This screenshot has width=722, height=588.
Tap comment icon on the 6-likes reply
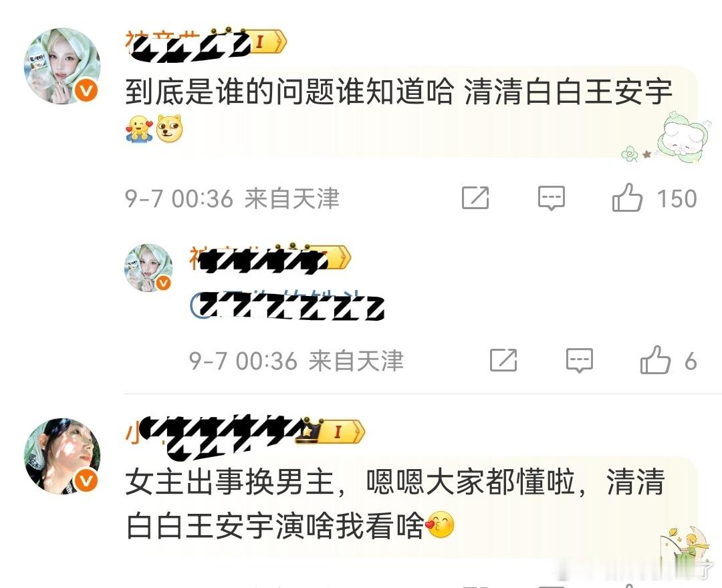click(x=579, y=360)
